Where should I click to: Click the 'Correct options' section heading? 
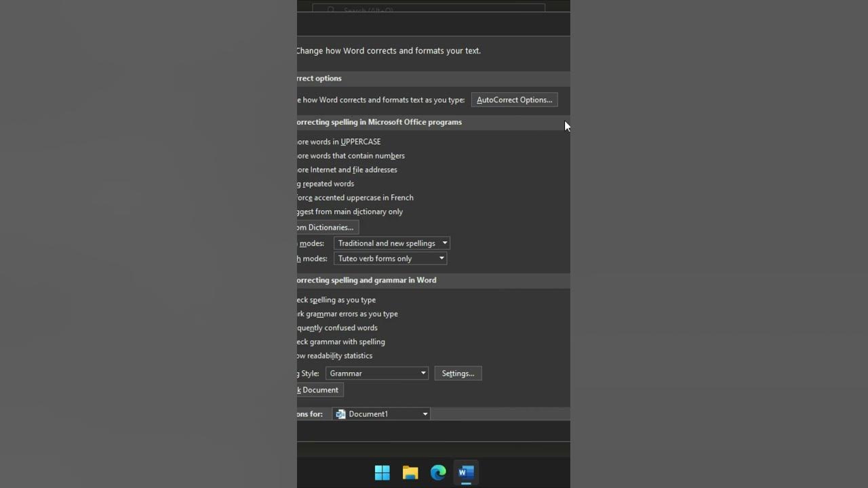click(319, 79)
